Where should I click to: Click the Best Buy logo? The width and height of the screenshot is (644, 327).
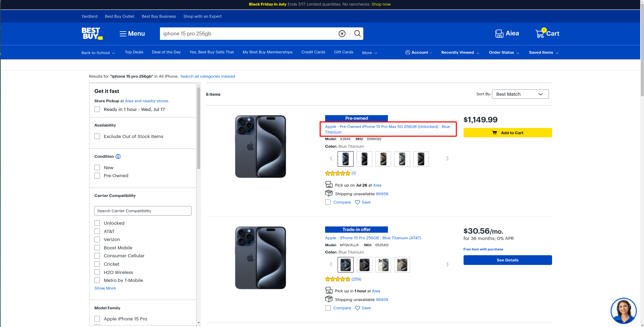(x=92, y=34)
